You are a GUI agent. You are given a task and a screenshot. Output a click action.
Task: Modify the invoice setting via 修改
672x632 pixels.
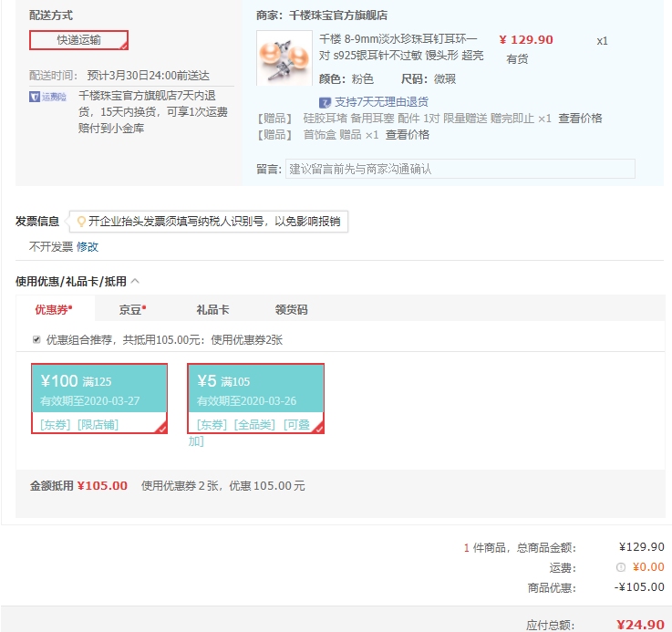coord(88,246)
